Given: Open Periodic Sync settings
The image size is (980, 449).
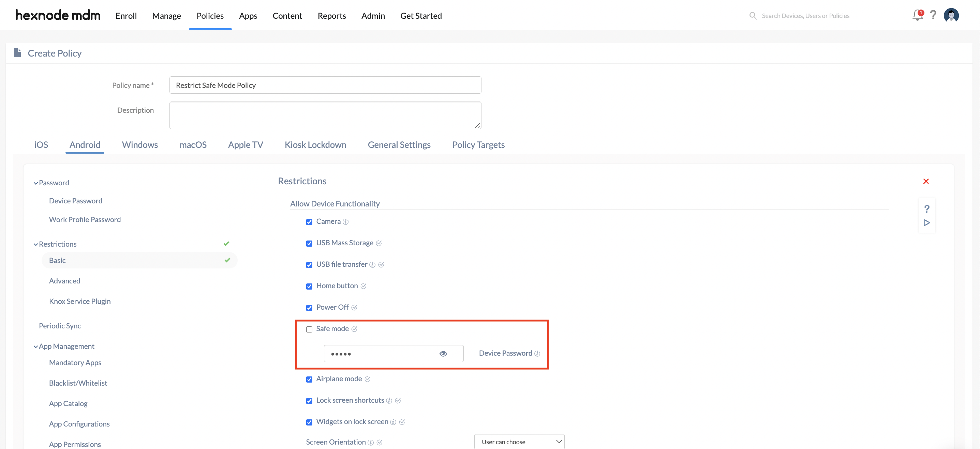Looking at the screenshot, I should pos(60,326).
